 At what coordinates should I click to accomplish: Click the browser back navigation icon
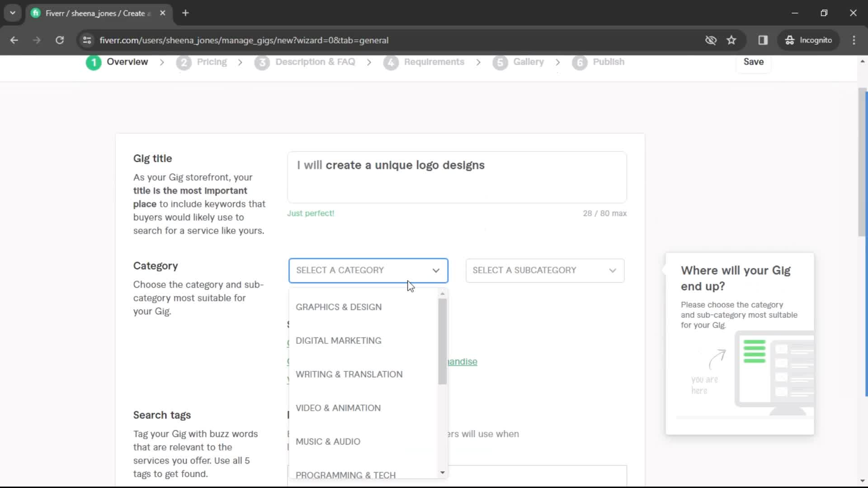point(14,40)
